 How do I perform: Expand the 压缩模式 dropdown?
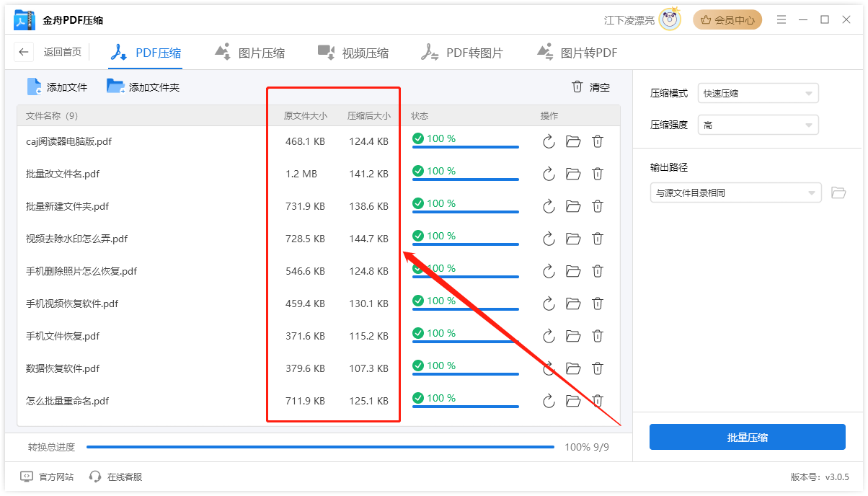point(758,93)
